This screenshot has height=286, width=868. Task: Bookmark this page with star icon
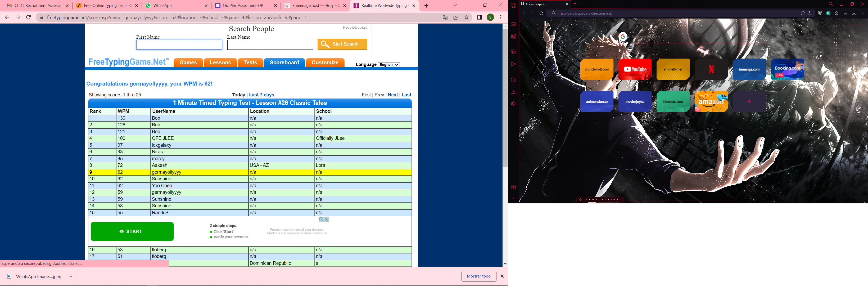tap(466, 17)
